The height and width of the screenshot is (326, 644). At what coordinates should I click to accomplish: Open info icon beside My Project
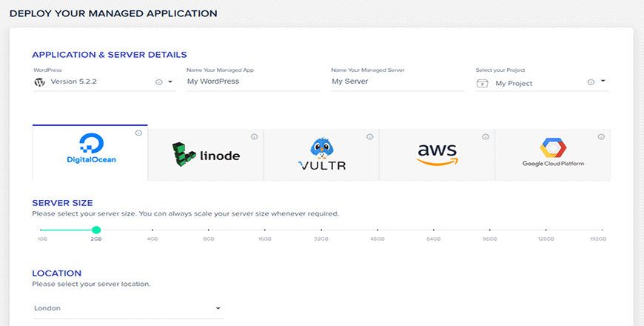591,82
